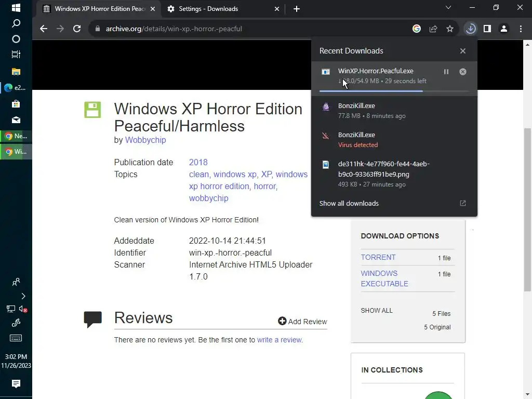
Task: Open Windows search in taskbar
Action: tap(16, 23)
